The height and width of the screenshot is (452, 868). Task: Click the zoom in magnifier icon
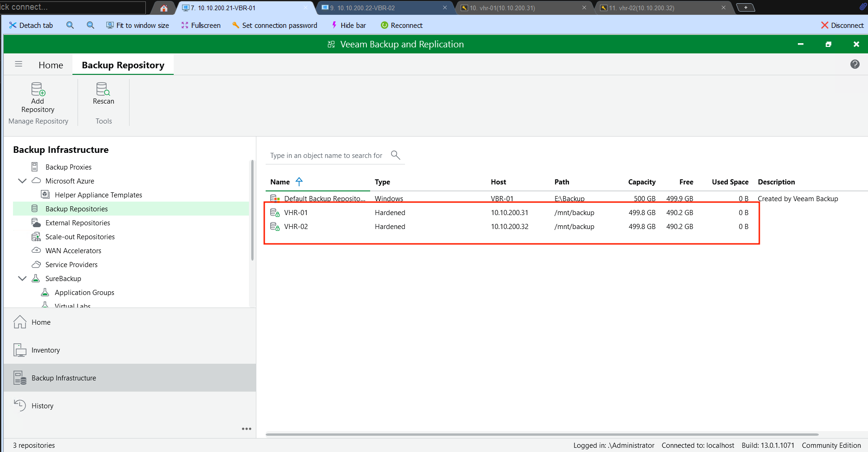pyautogui.click(x=70, y=25)
